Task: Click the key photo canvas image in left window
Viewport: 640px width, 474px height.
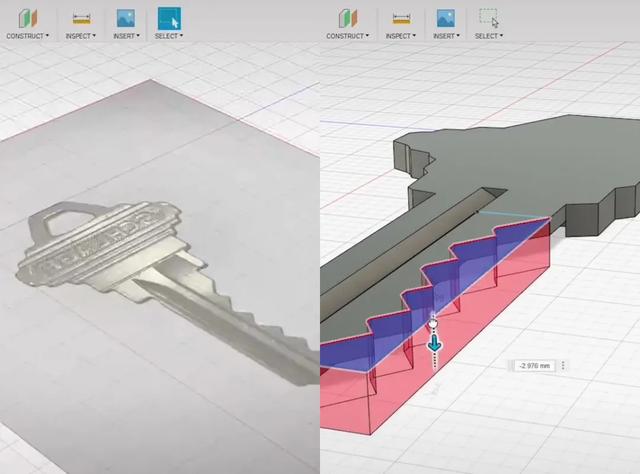Action: (159, 278)
